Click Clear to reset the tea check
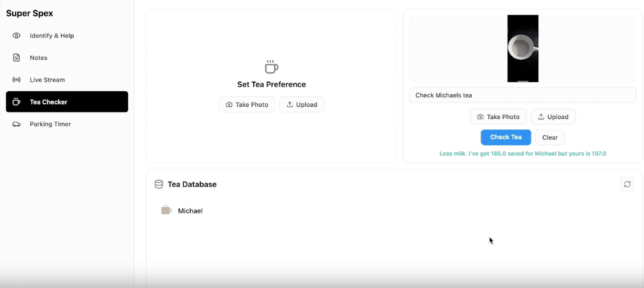 [550, 137]
